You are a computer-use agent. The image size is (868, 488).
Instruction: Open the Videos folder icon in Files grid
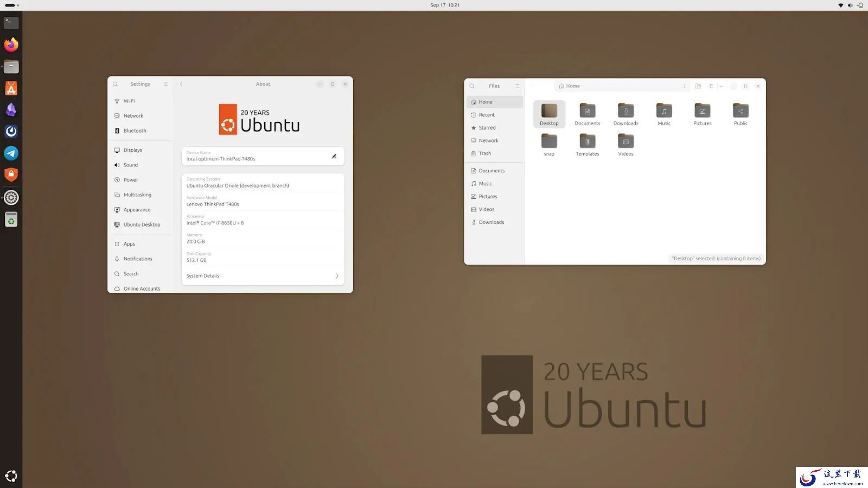click(x=626, y=145)
